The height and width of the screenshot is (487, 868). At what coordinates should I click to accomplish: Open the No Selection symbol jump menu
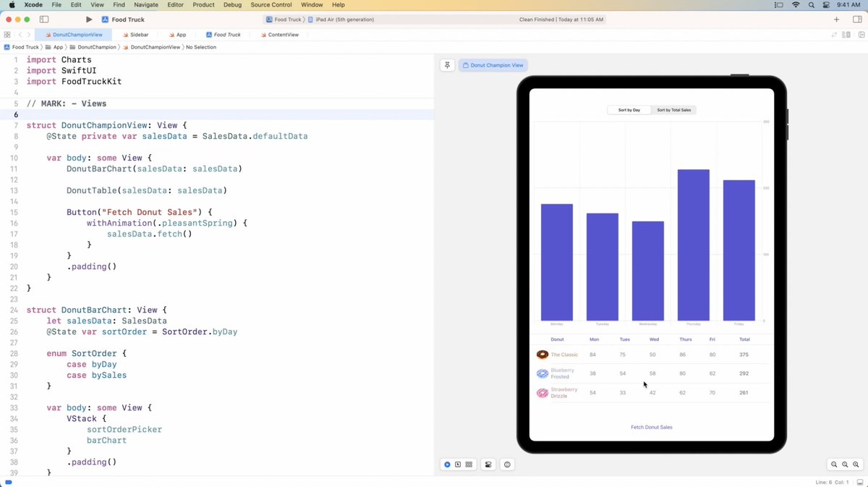(201, 47)
